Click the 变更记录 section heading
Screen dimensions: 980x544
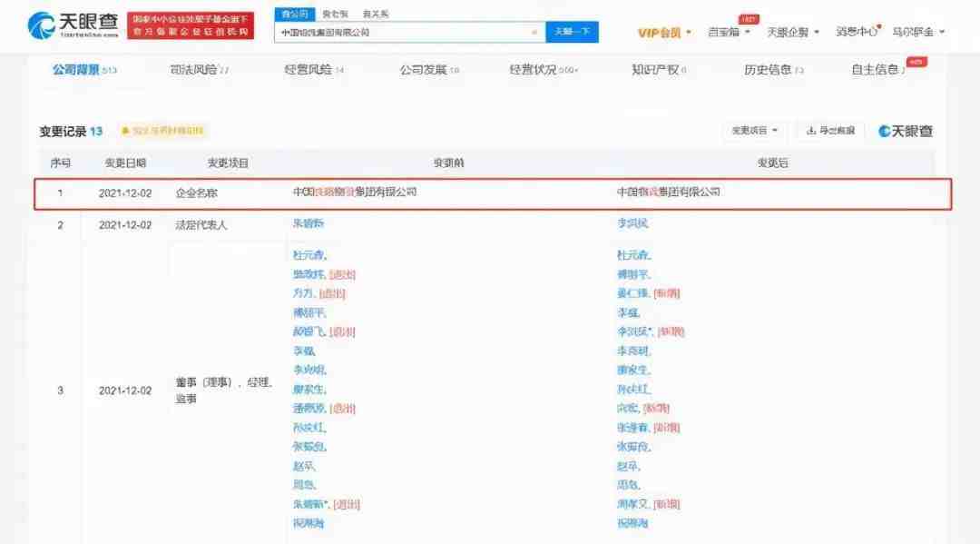click(x=63, y=132)
